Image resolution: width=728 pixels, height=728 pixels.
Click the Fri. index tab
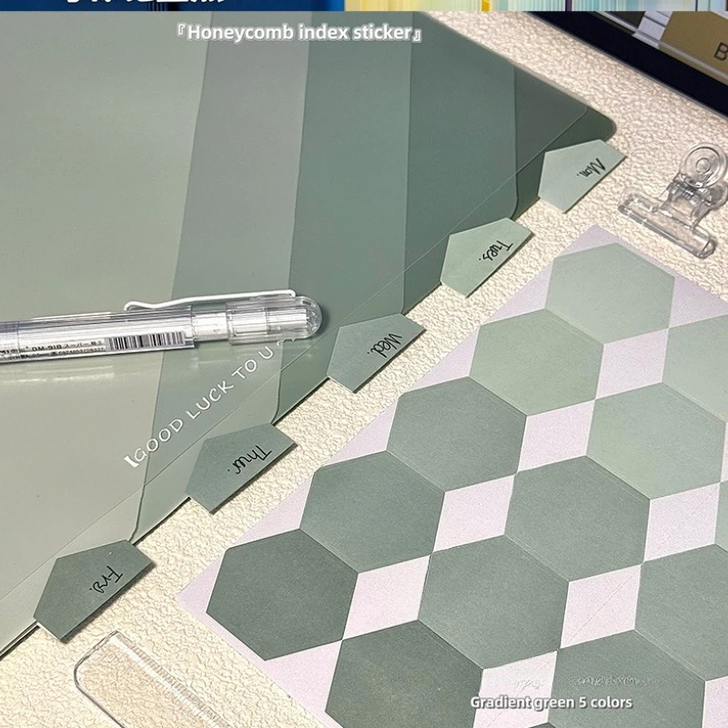93,589
